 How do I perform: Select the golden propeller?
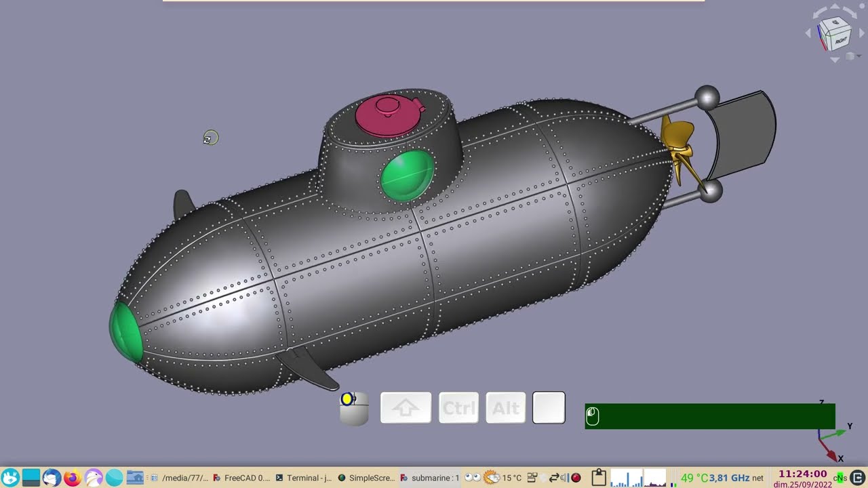(x=680, y=152)
